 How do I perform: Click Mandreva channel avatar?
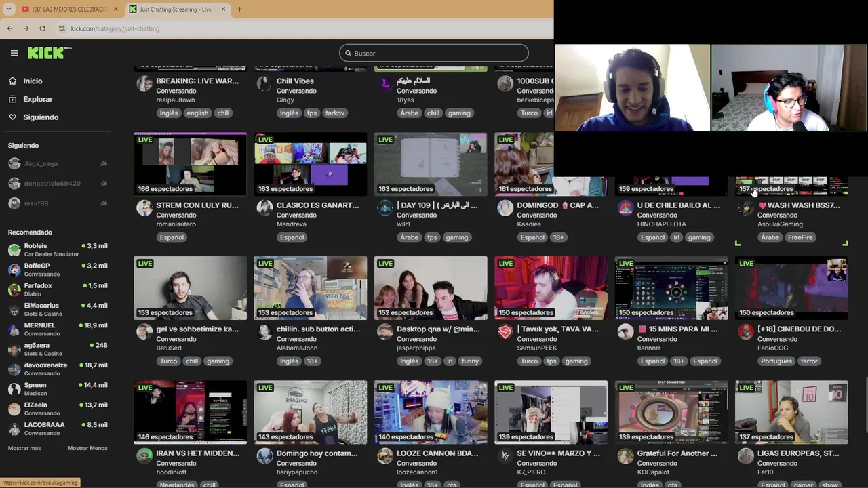(x=264, y=208)
